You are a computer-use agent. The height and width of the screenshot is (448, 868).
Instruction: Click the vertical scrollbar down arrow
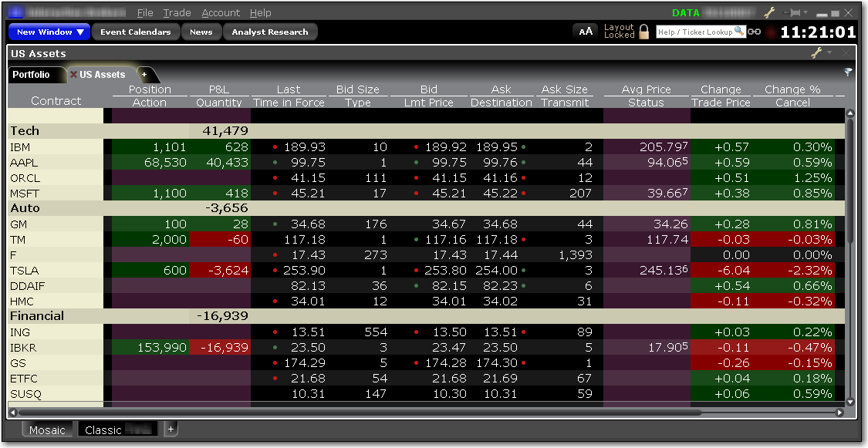[x=852, y=402]
